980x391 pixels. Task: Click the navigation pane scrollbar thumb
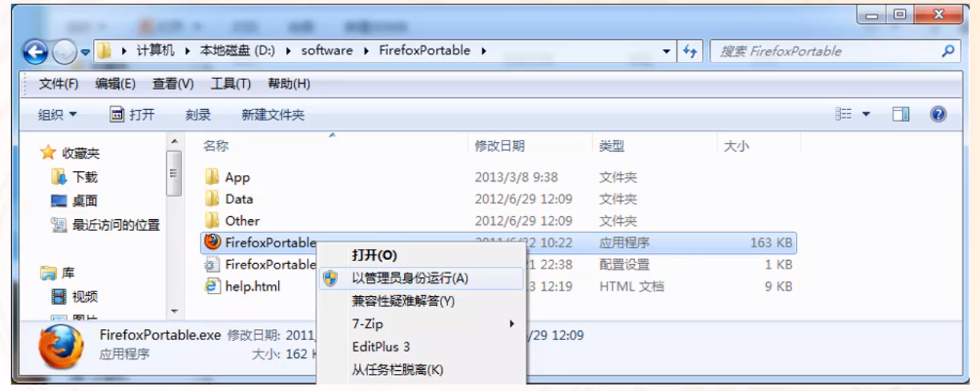coord(174,173)
